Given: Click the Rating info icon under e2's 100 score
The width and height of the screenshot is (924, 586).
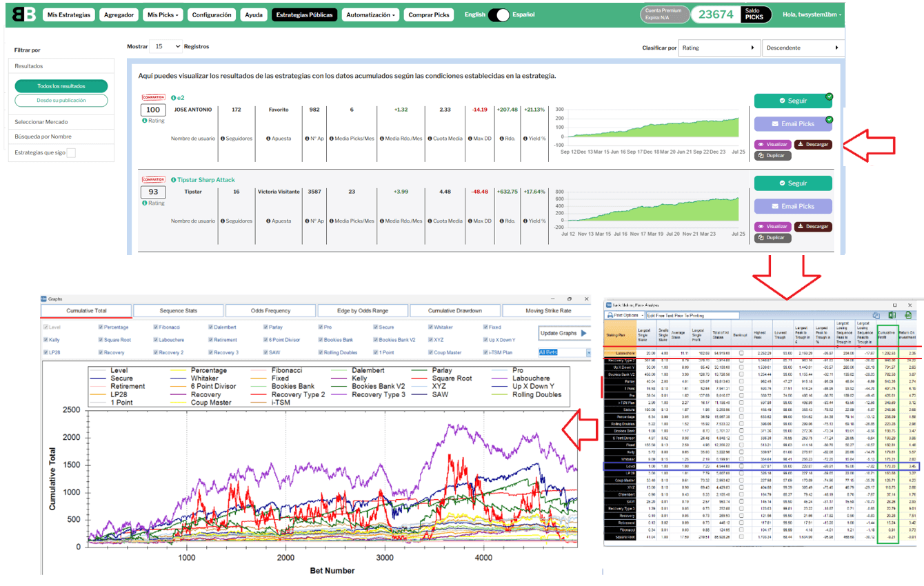Looking at the screenshot, I should coord(144,121).
